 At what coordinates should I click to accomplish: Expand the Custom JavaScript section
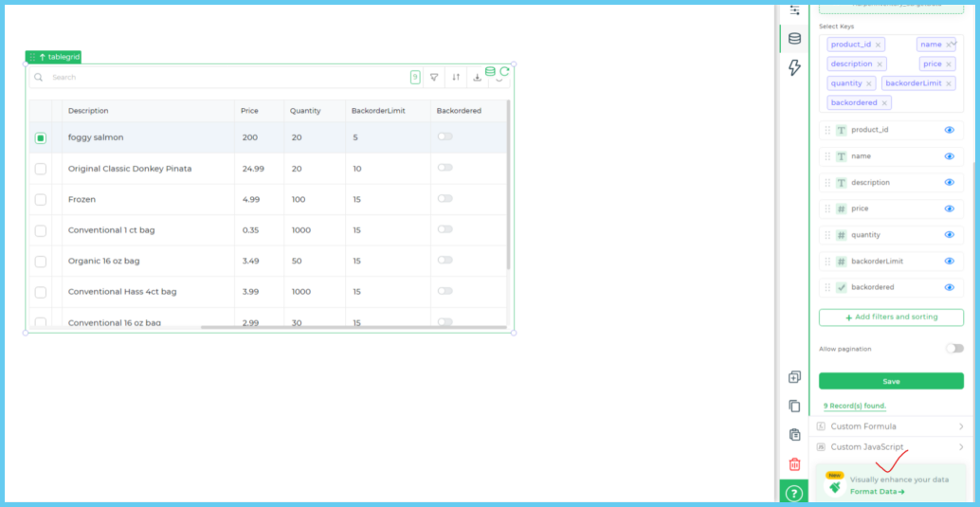tap(890, 447)
